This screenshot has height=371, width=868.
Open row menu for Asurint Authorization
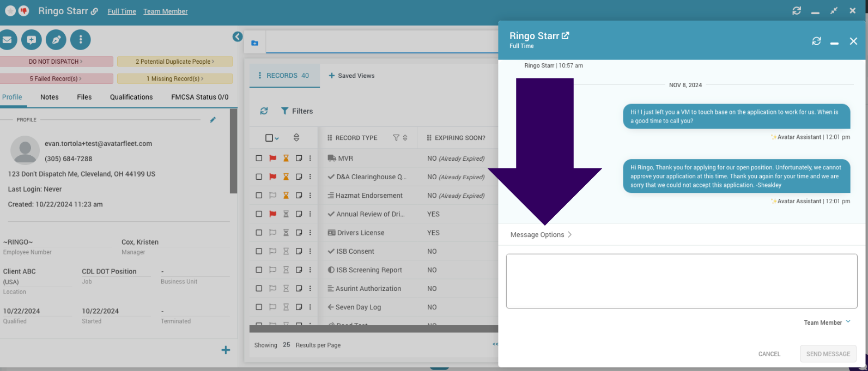pyautogui.click(x=310, y=288)
